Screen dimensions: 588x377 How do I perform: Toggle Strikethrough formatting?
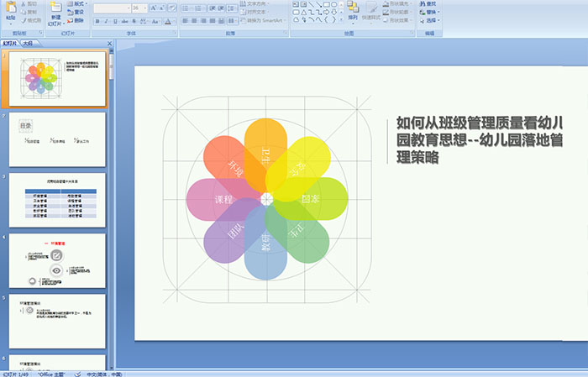(x=124, y=21)
